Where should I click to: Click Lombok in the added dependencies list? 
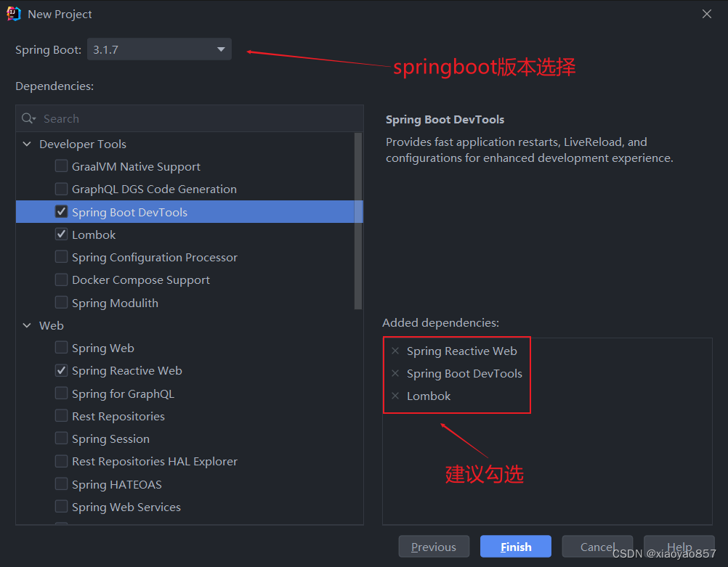(x=429, y=396)
